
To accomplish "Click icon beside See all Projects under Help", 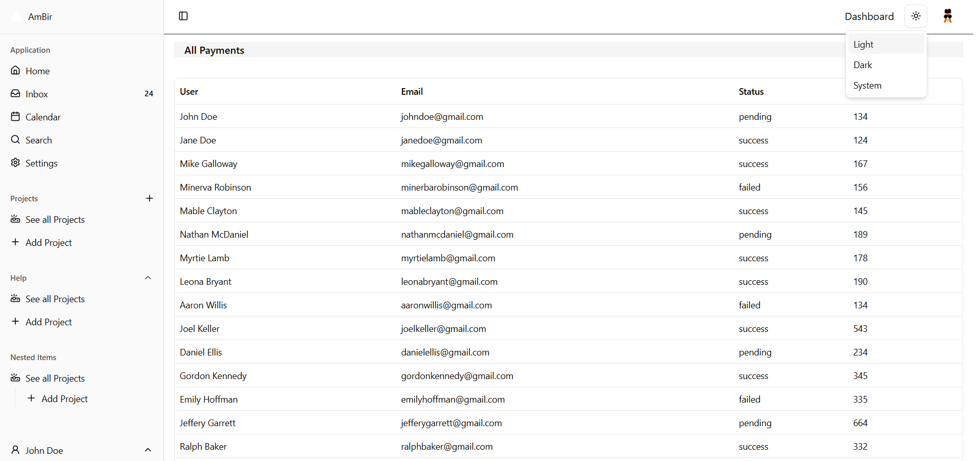I will (15, 298).
